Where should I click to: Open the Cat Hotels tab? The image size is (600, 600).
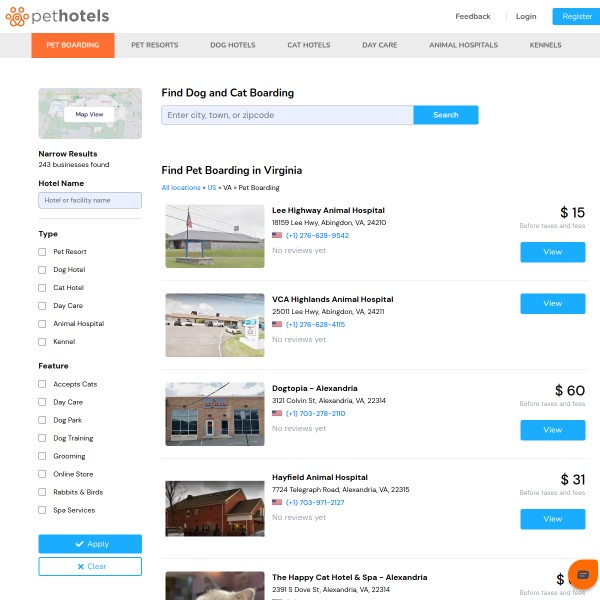308,45
